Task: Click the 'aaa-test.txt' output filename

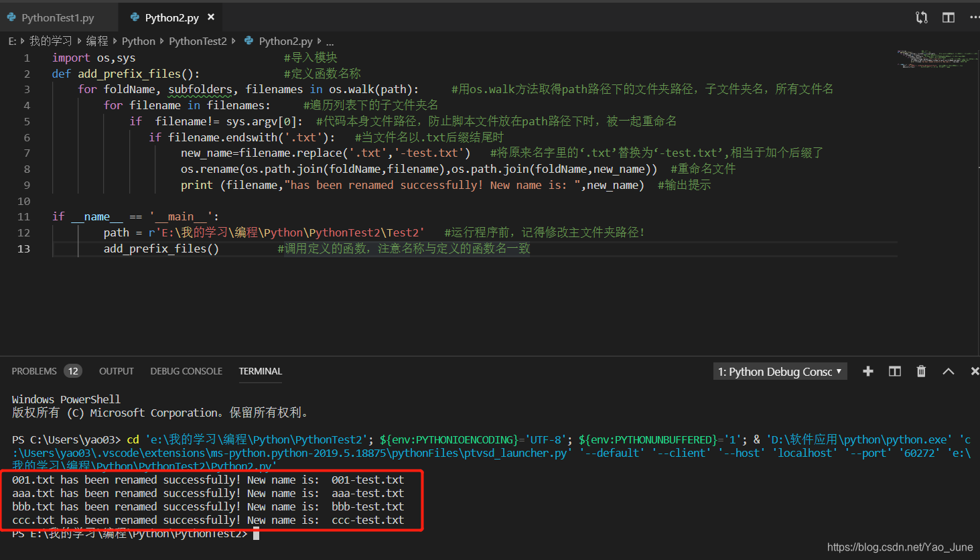Action: click(368, 493)
